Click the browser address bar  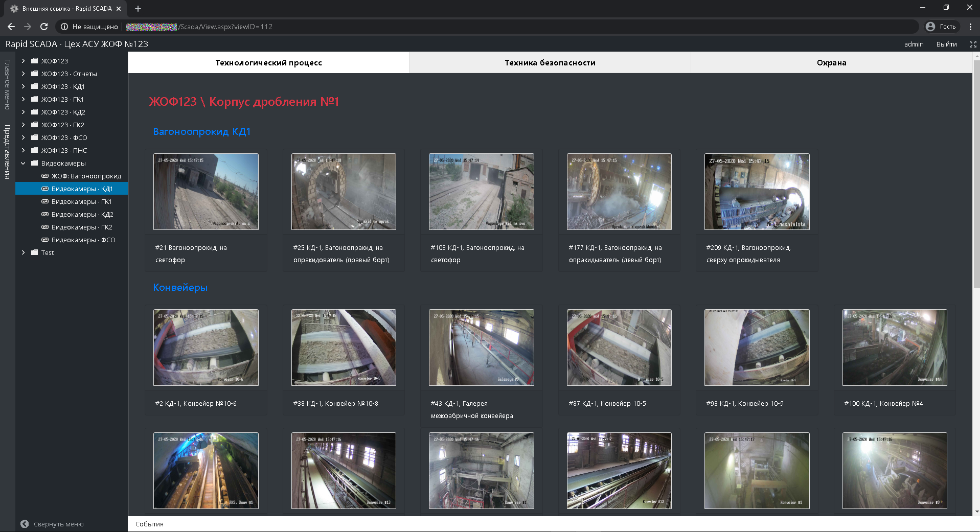tap(486, 27)
